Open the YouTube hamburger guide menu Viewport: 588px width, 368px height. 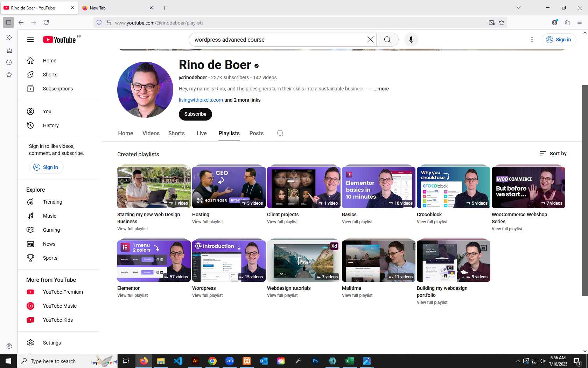point(30,40)
